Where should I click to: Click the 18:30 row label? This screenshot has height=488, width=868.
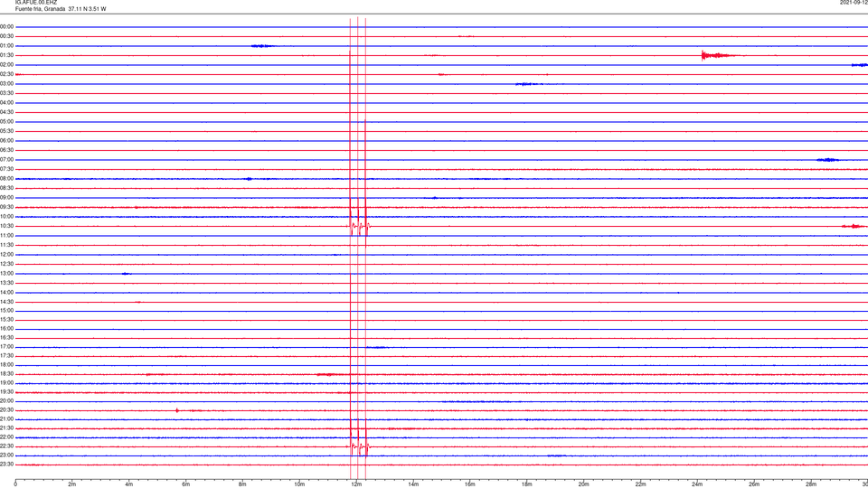(7, 374)
